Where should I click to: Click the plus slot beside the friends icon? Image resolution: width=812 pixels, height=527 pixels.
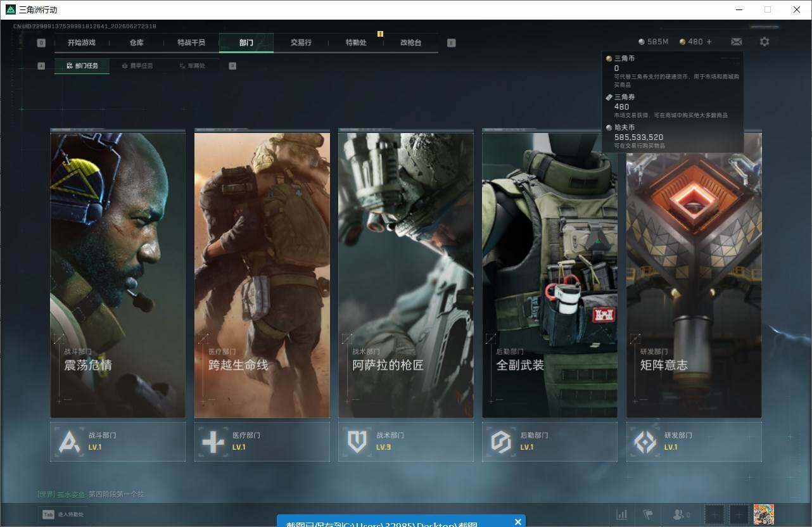coord(714,514)
